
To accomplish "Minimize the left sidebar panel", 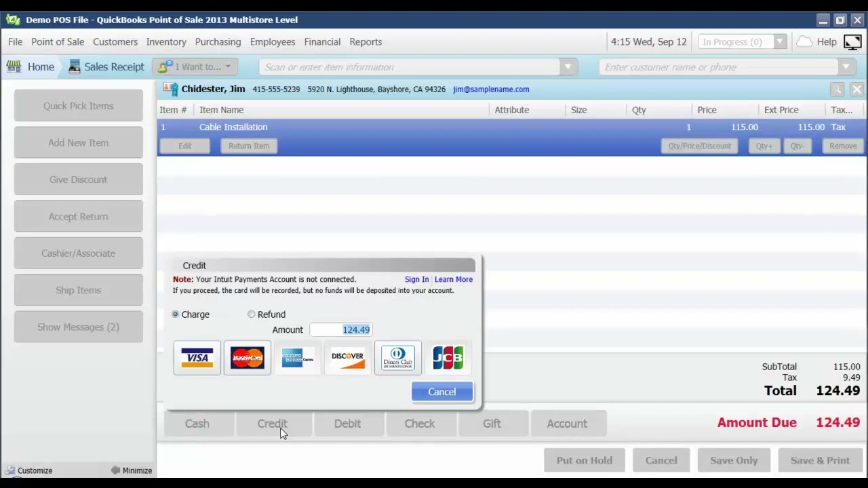I will (132, 470).
